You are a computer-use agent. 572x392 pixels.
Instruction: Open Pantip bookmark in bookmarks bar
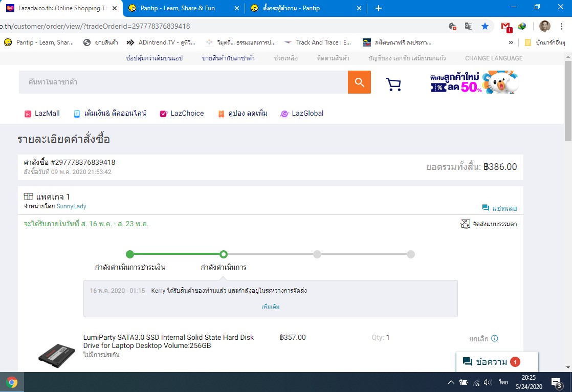(x=39, y=42)
